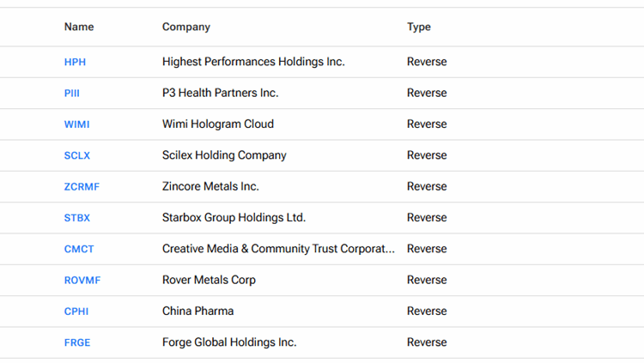Viewport: 644px width, 363px height.
Task: Select the ZCRMF ticker link
Action: coord(82,187)
